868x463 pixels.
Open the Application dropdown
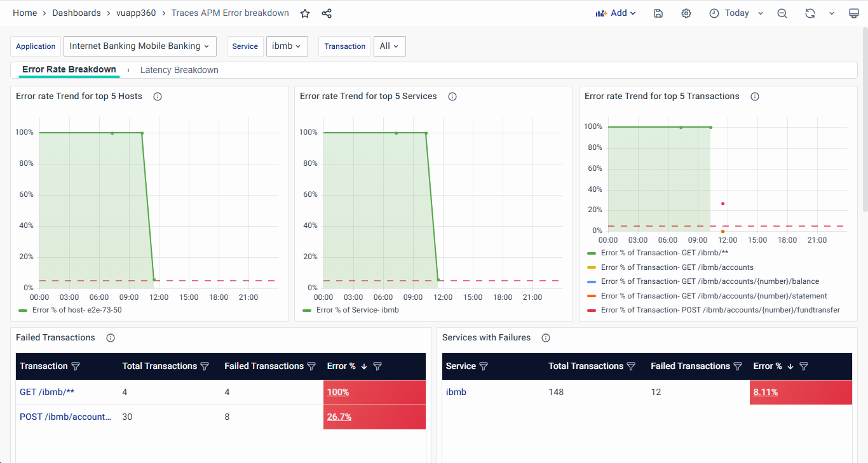pyautogui.click(x=140, y=46)
